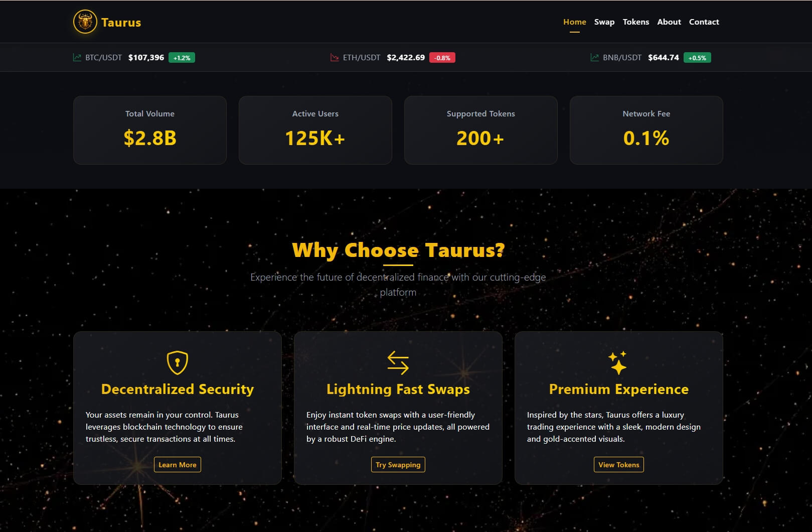
Task: Click the Taurus brand name link
Action: [121, 23]
